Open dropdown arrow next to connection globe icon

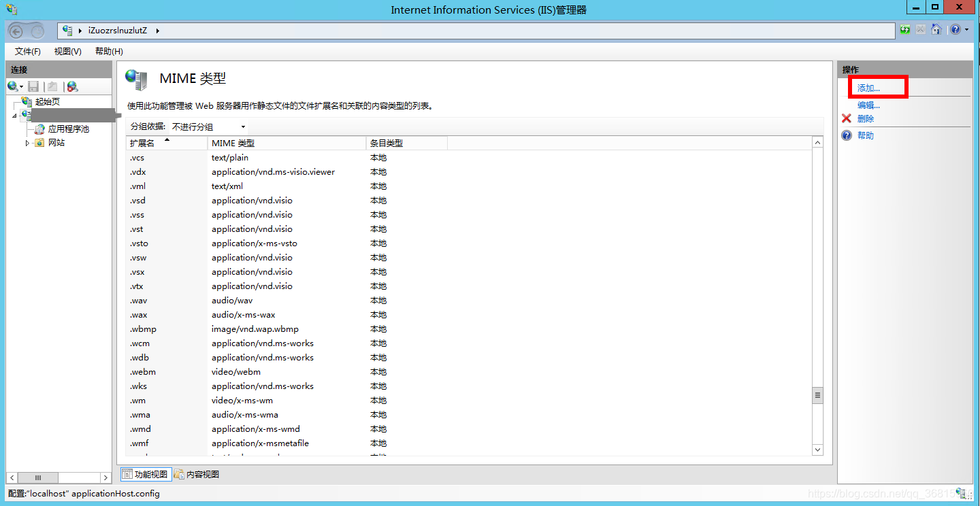tap(22, 87)
